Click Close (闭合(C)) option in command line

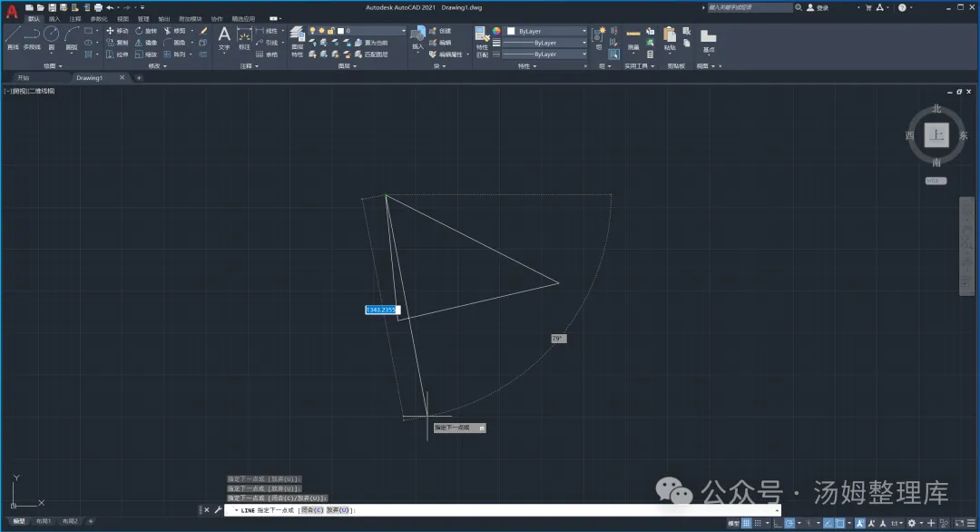312,510
